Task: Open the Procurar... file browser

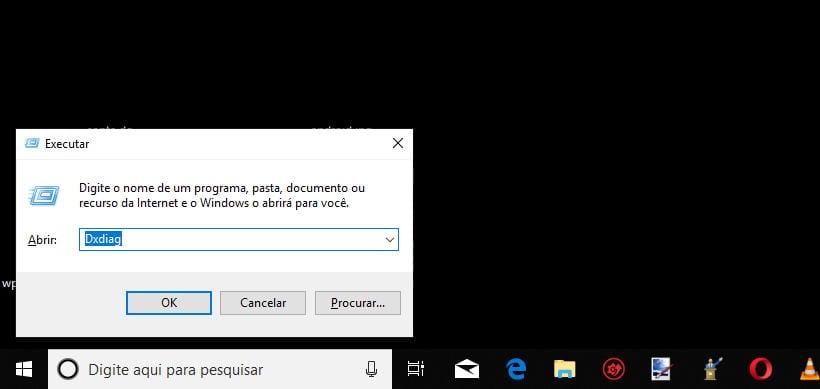Action: (358, 303)
